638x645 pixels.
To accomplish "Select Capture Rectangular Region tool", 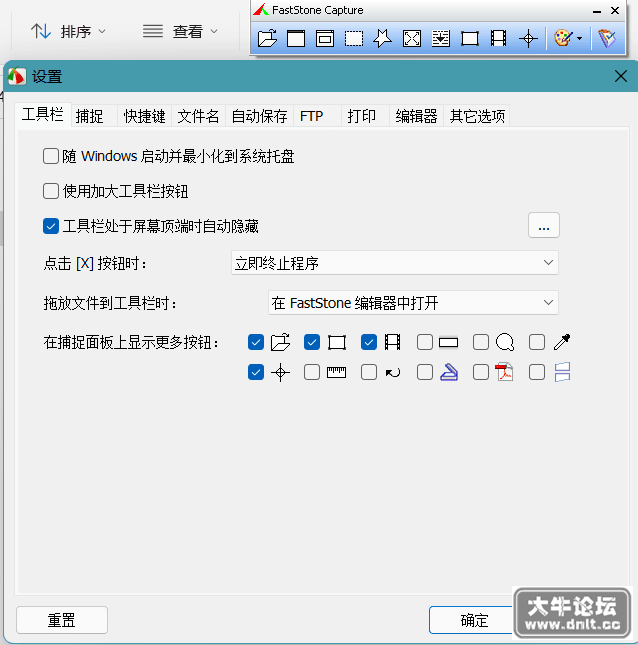I will click(354, 39).
